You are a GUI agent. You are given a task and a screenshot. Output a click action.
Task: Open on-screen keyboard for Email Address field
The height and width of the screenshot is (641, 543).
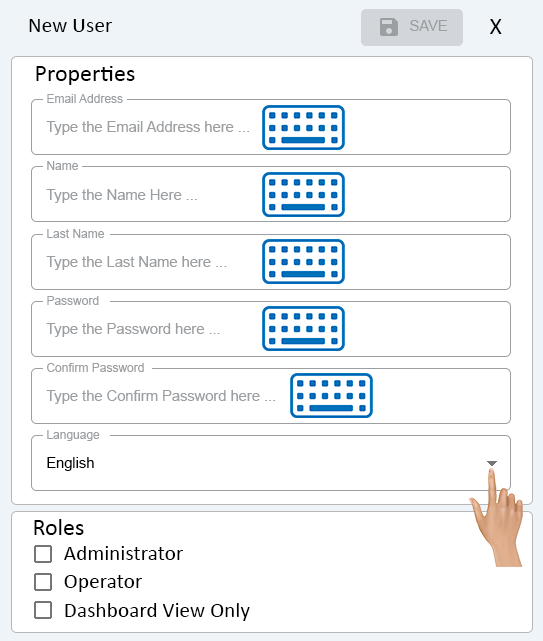[303, 128]
